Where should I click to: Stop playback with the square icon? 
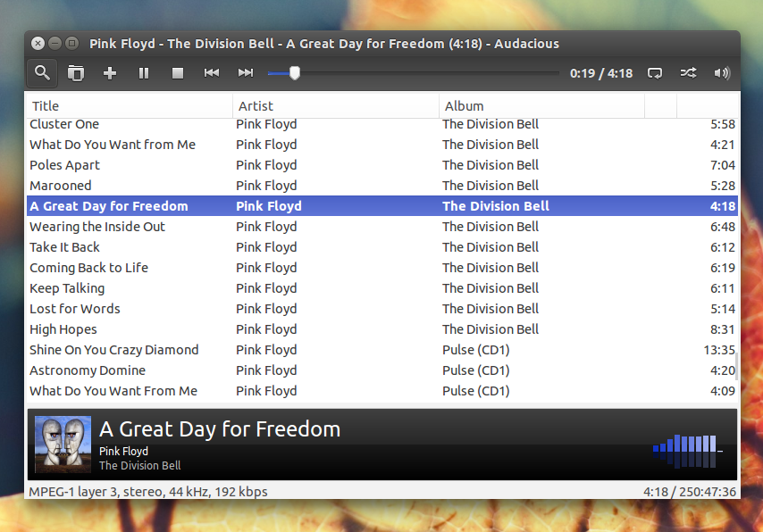(178, 73)
